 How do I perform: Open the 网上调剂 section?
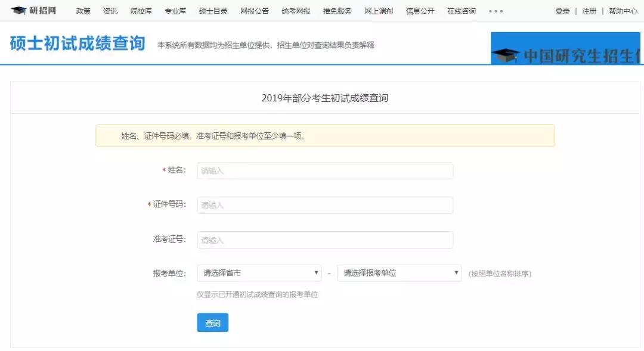(x=379, y=11)
